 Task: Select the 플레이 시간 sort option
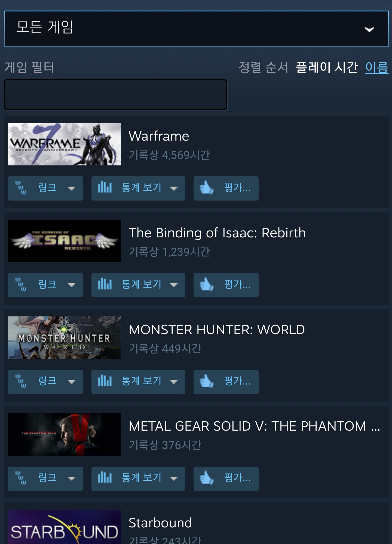pyautogui.click(x=327, y=67)
